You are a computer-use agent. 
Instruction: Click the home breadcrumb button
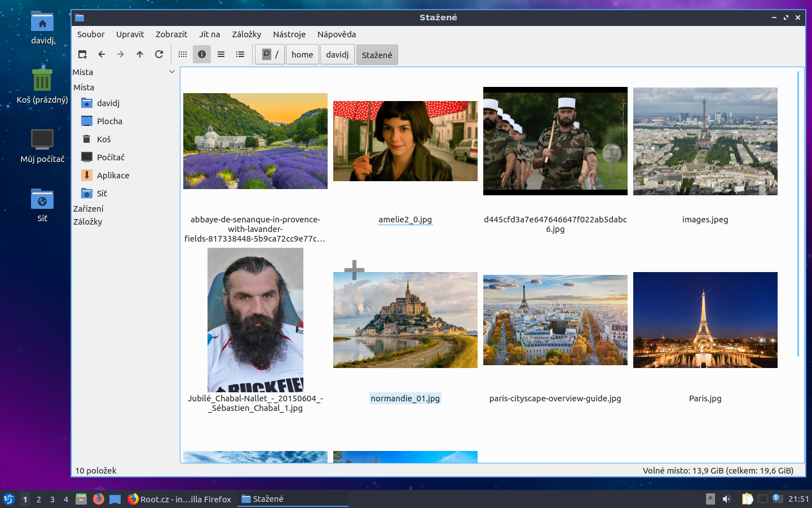point(302,54)
